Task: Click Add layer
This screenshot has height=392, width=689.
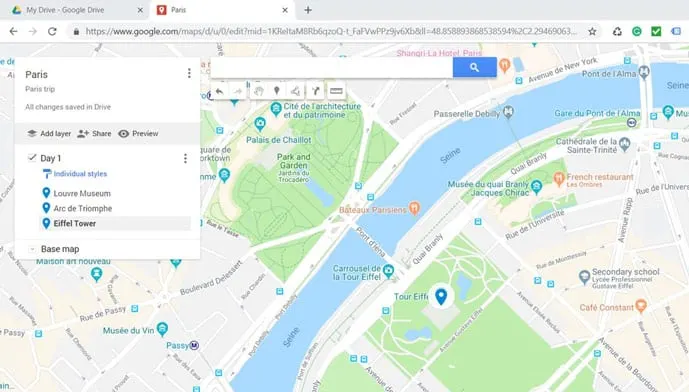Action: [x=49, y=134]
